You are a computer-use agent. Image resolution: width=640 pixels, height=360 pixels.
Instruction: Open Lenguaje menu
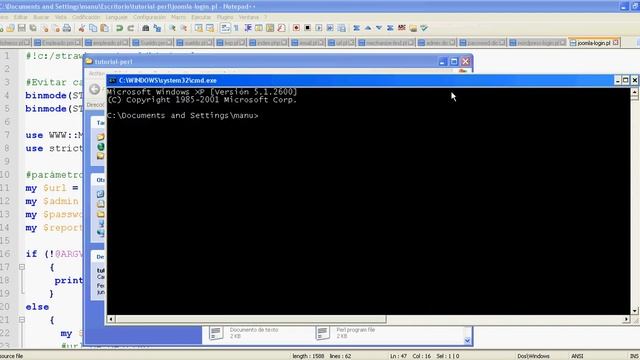(x=116, y=17)
